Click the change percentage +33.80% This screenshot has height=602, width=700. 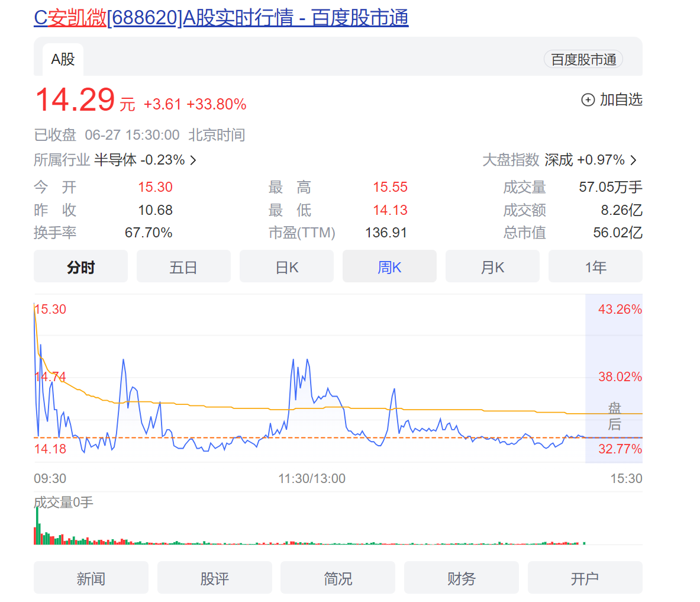coord(216,105)
